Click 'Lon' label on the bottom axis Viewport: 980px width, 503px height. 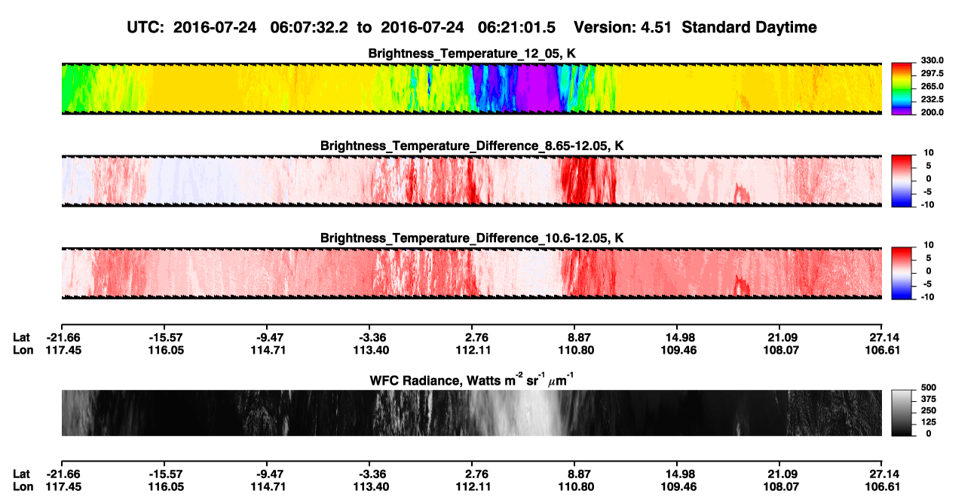tap(23, 487)
